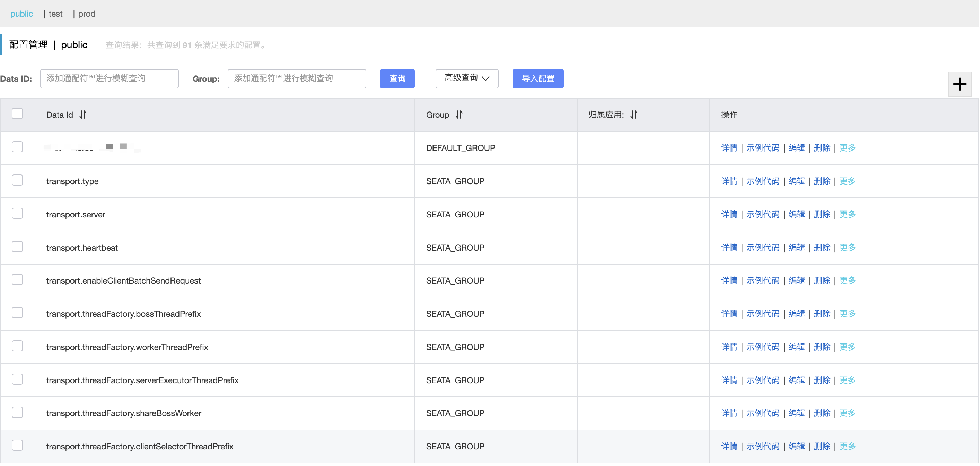Open 更多 menu for enableClientBatchSendRequest row
Viewport: 980px width, 466px height.
point(847,280)
